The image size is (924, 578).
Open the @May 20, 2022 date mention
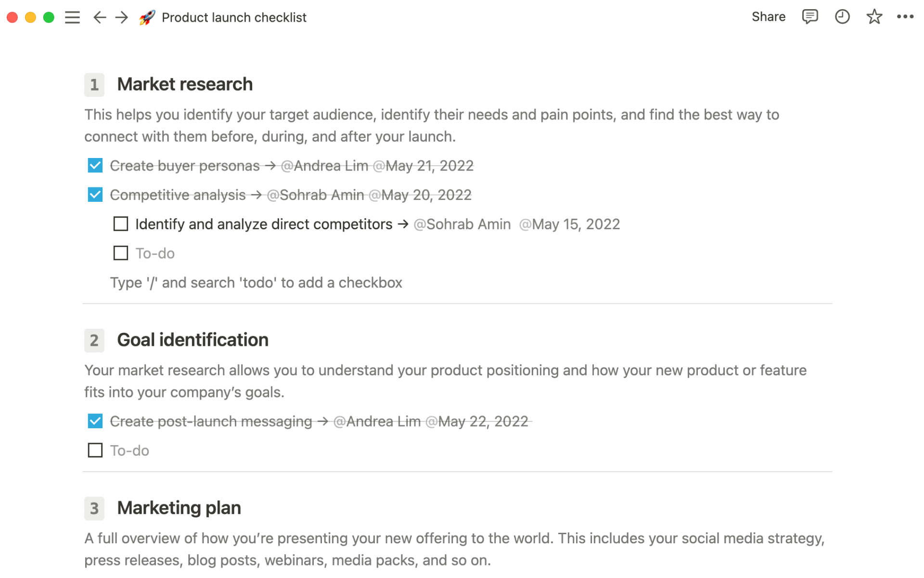[x=420, y=195]
